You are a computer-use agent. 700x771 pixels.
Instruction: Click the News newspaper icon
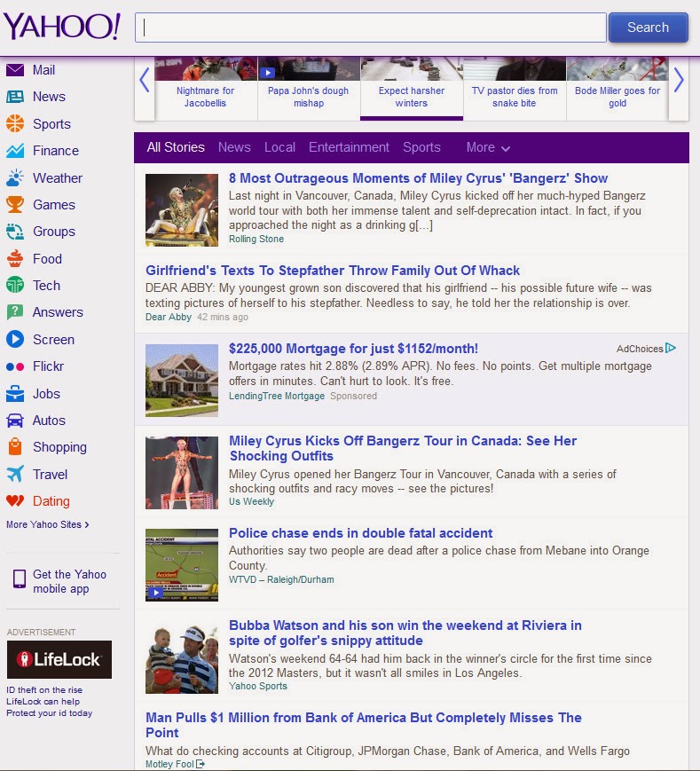[15, 97]
